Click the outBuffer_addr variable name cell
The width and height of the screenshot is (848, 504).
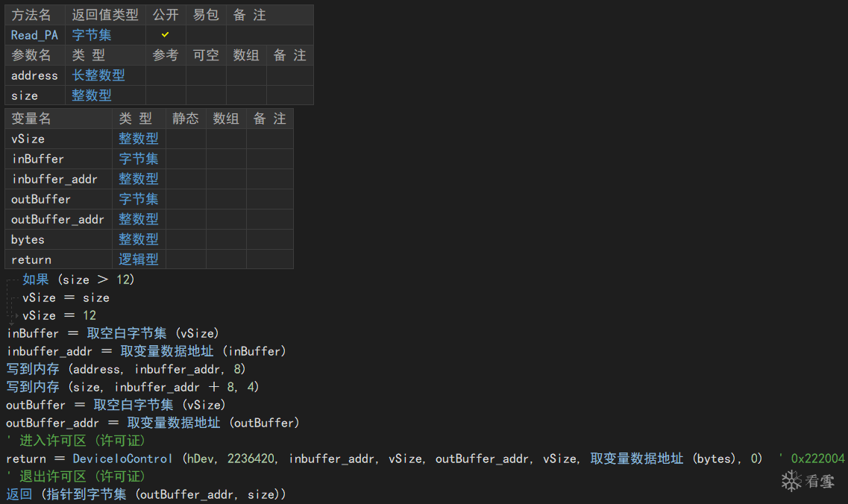tap(57, 219)
